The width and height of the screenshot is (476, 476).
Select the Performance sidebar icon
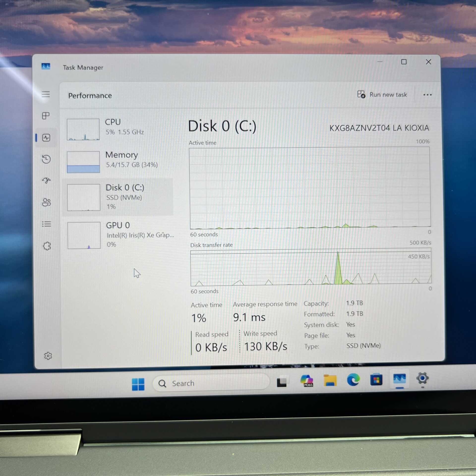[46, 138]
